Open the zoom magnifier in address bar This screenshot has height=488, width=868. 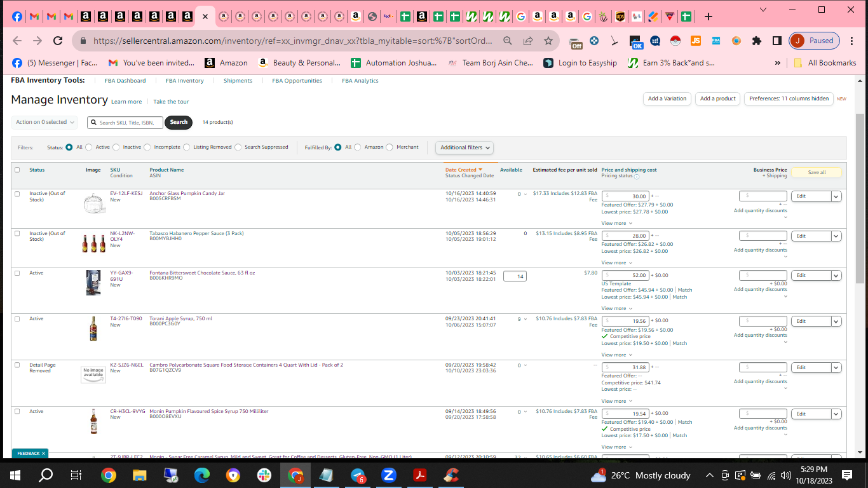point(508,41)
